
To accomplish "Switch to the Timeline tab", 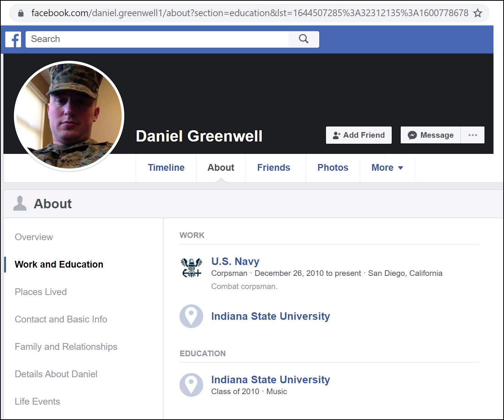I will (166, 168).
